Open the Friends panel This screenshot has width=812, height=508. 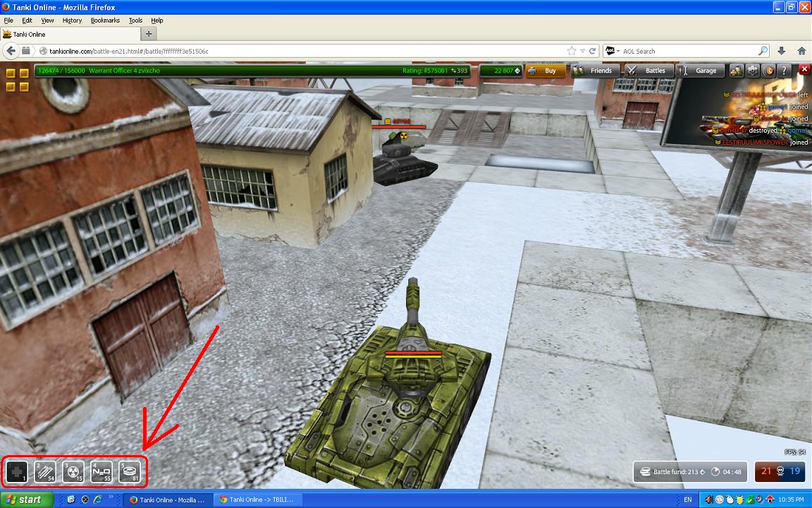pos(596,71)
